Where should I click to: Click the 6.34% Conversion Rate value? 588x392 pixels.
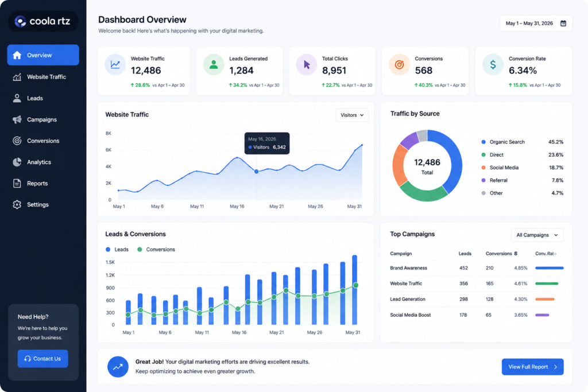pos(523,71)
